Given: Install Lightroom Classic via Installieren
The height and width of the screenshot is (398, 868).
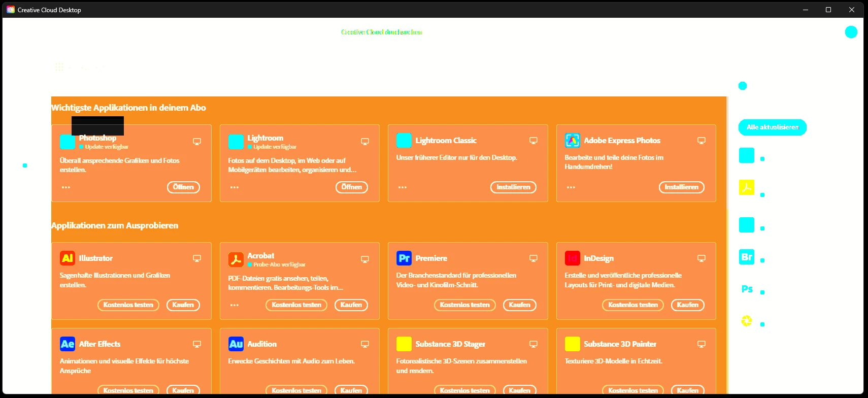Looking at the screenshot, I should point(513,187).
